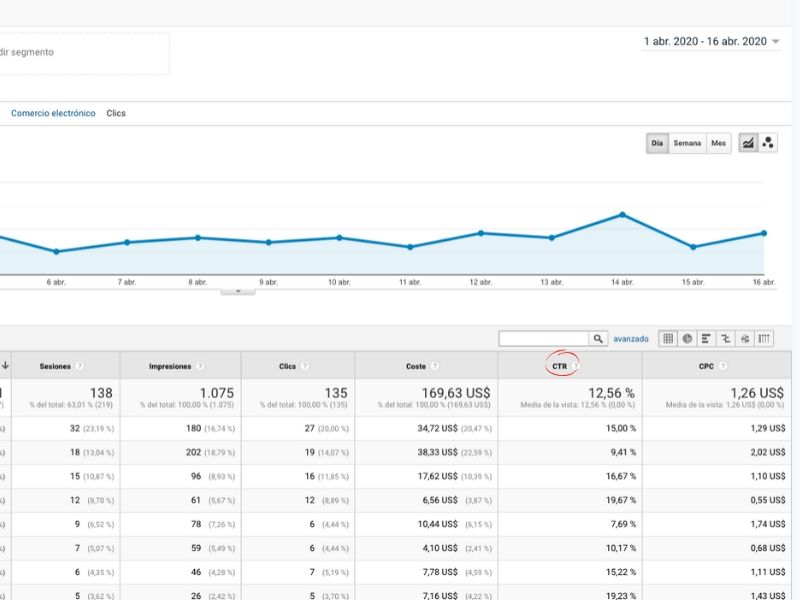Select the 12 abr. data point on chart
This screenshot has width=800, height=600.
pos(481,233)
